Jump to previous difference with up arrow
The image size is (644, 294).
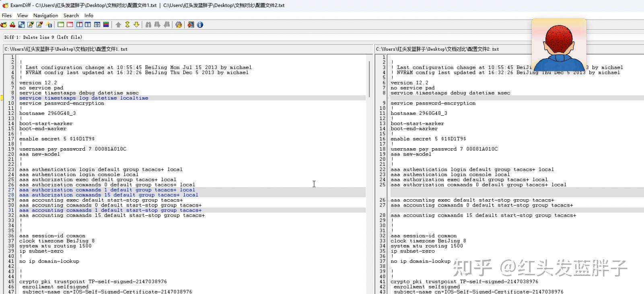coord(118,25)
